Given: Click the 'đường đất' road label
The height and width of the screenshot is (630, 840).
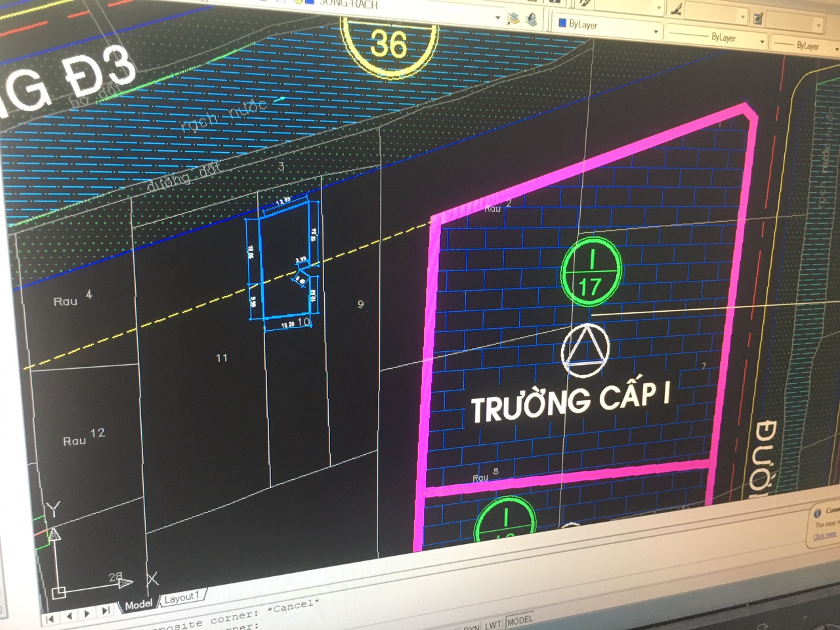Looking at the screenshot, I should point(184,177).
